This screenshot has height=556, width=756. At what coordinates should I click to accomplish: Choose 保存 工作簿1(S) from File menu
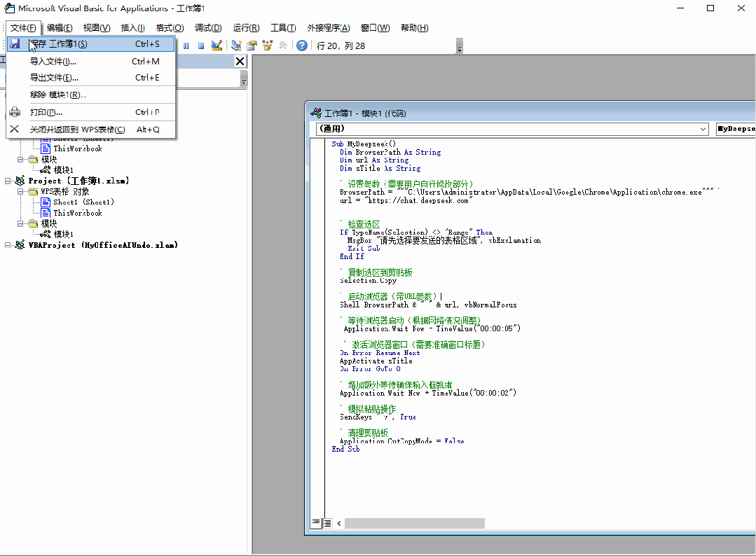point(90,44)
